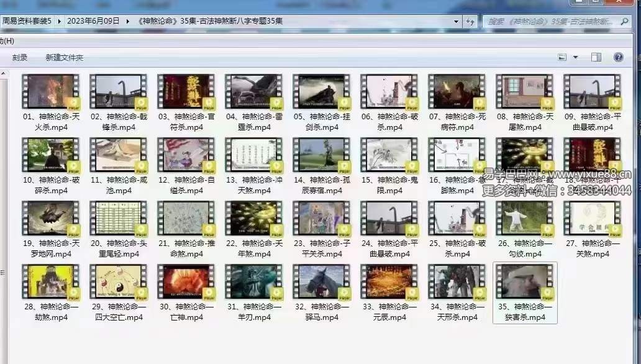641x364 pixels.
Task: Expand the breadcrumb arrow after 2023年6月09日
Action: tap(127, 20)
